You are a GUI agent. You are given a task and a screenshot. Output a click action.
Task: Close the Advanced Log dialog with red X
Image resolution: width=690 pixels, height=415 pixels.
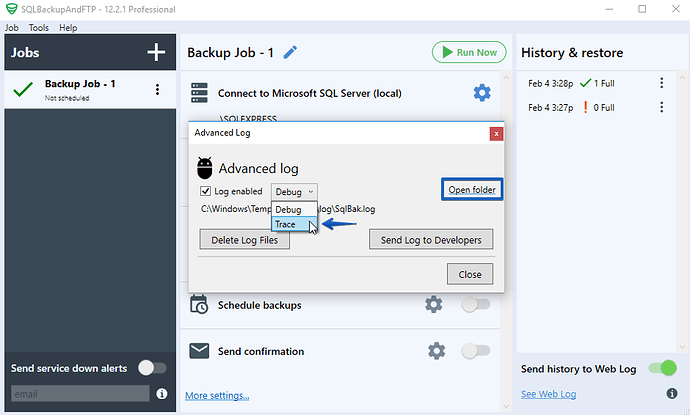tap(496, 134)
